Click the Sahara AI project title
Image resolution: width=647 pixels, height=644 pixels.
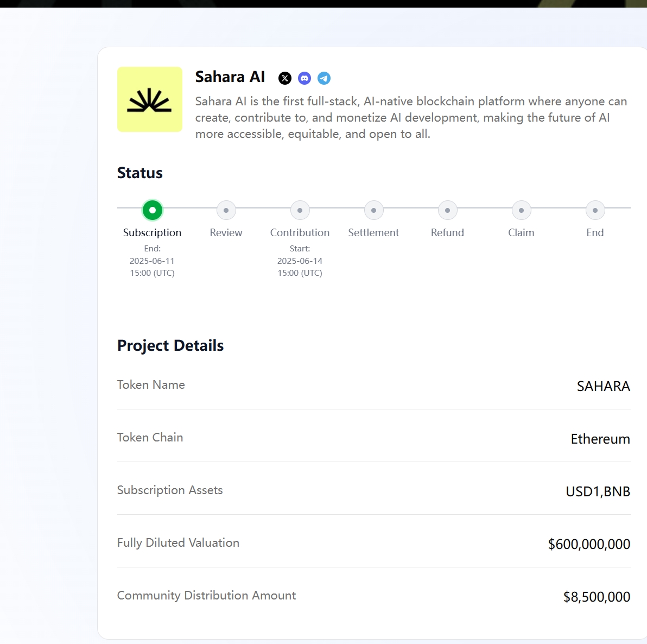point(230,77)
